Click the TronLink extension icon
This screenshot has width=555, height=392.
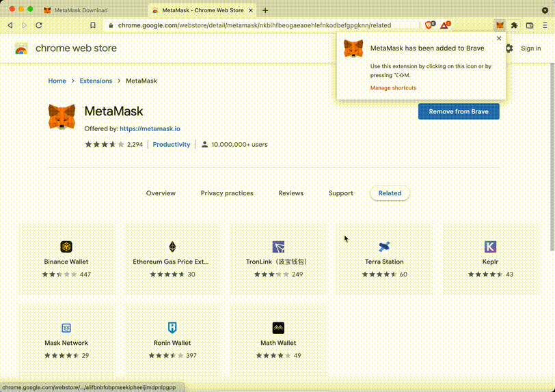[279, 247]
